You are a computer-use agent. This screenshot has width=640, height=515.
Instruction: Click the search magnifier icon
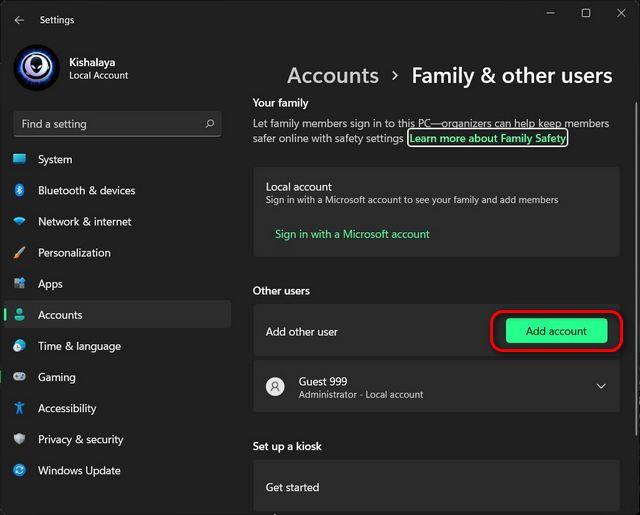click(x=210, y=123)
